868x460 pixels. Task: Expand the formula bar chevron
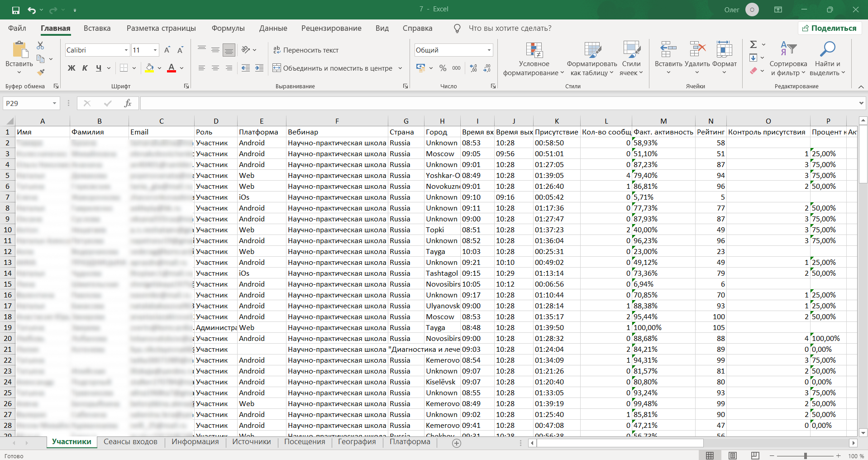(861, 103)
